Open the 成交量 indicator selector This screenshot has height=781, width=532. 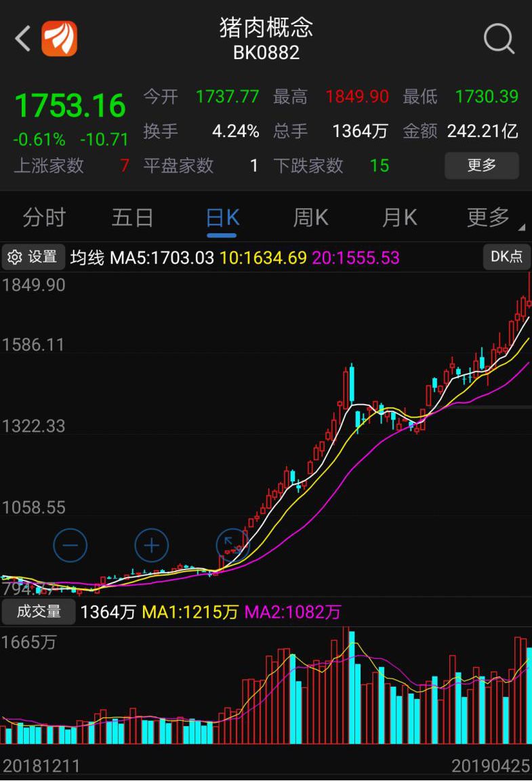point(38,612)
